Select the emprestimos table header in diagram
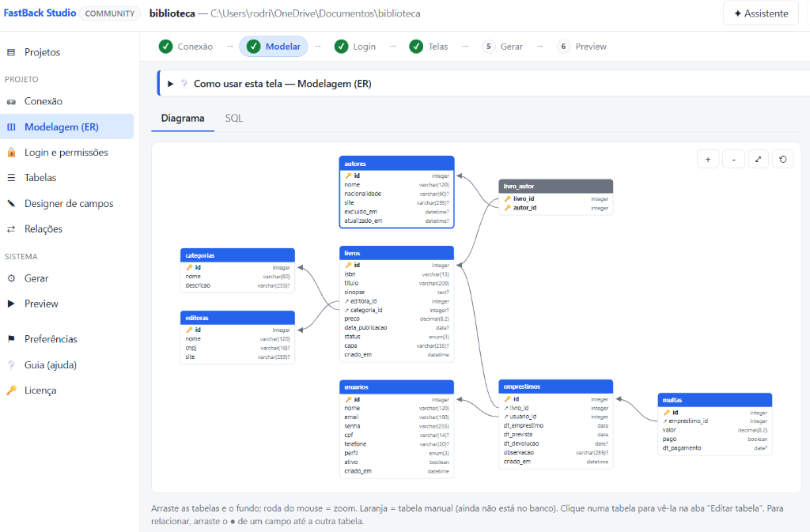The image size is (810, 532). tap(556, 387)
